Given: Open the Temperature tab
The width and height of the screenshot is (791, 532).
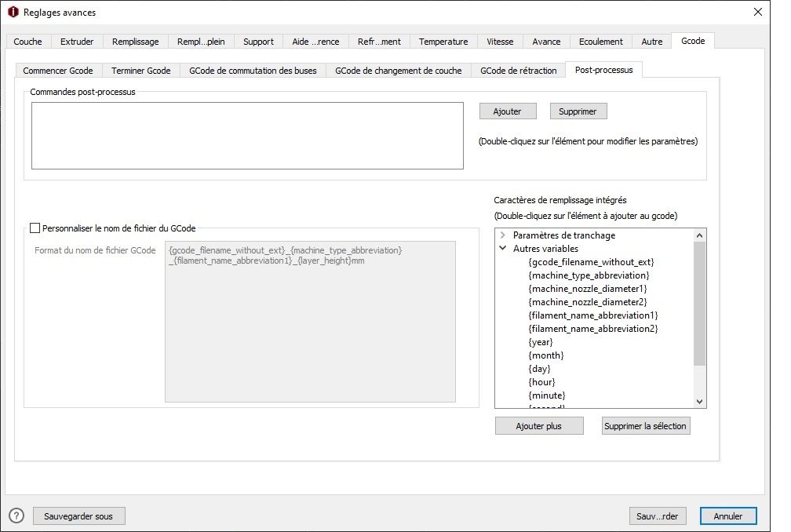Looking at the screenshot, I should point(443,42).
